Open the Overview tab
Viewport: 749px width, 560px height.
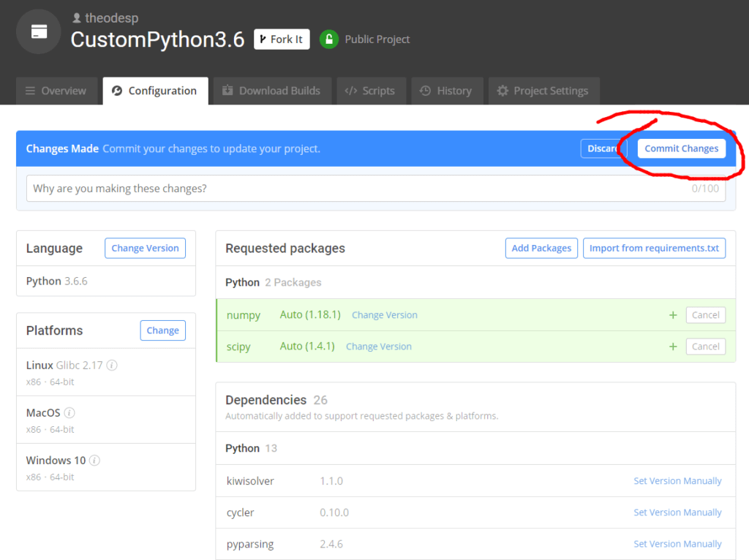(x=56, y=91)
